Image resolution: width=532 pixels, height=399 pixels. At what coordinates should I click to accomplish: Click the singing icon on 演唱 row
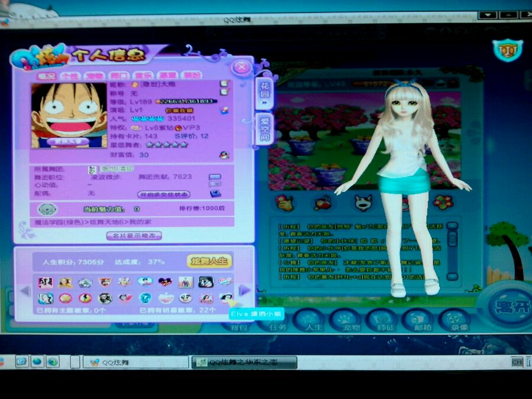(x=224, y=110)
